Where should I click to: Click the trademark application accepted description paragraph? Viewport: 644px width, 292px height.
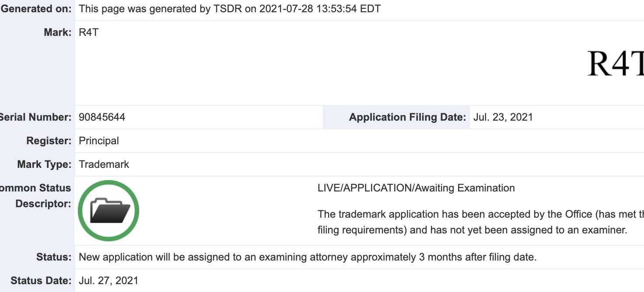click(481, 222)
